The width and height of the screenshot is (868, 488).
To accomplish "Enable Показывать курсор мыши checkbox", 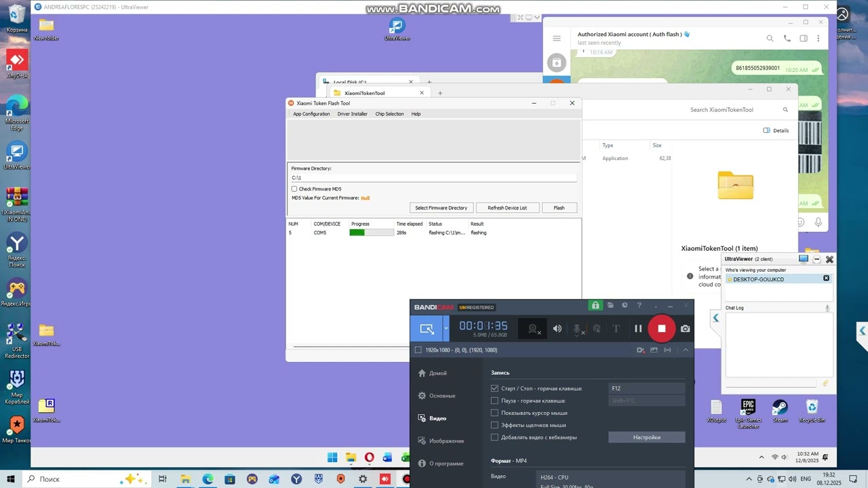I will pos(494,413).
